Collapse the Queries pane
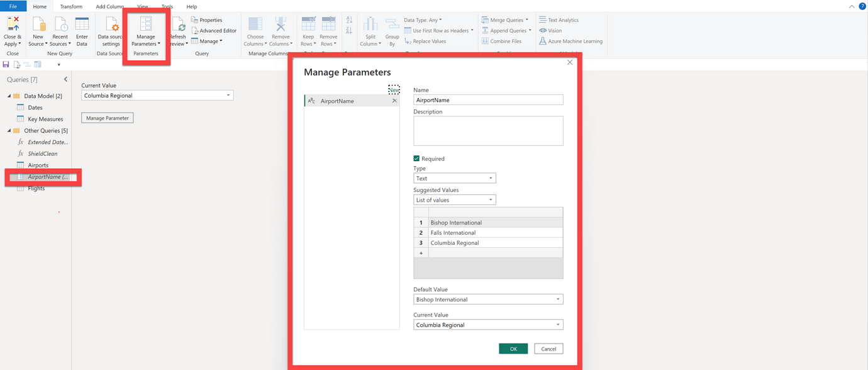 click(65, 79)
